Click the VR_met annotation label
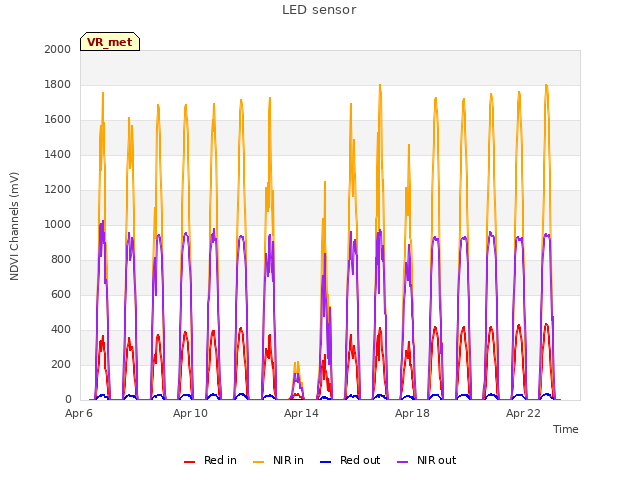The height and width of the screenshot is (480, 640). point(110,42)
